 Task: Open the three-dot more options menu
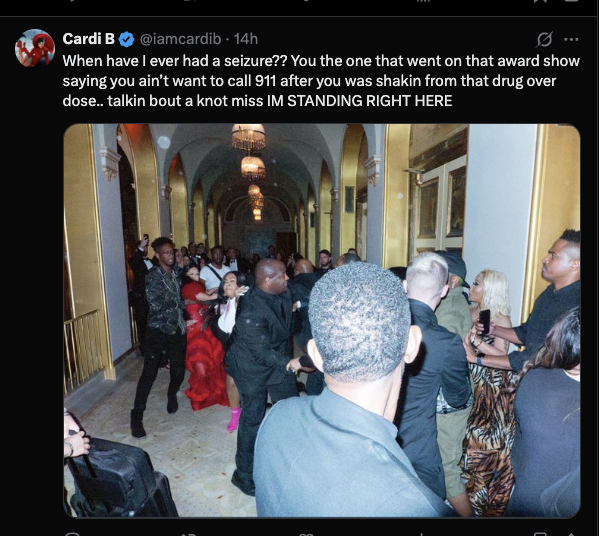coord(571,39)
